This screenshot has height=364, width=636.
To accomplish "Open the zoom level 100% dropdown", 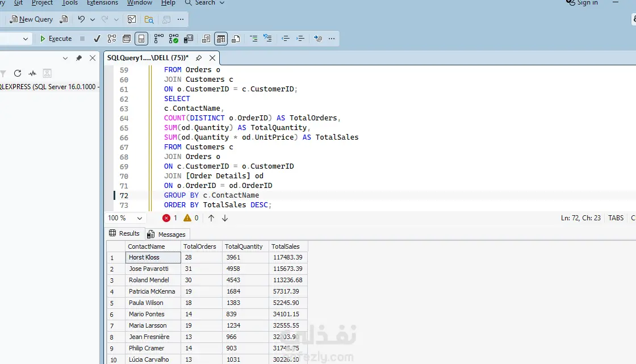I will (140, 218).
